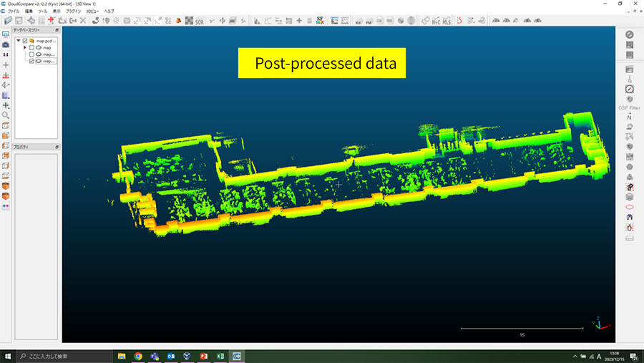Click the translate/rotate move icon
Screen dimensions: 644x363
point(223,21)
